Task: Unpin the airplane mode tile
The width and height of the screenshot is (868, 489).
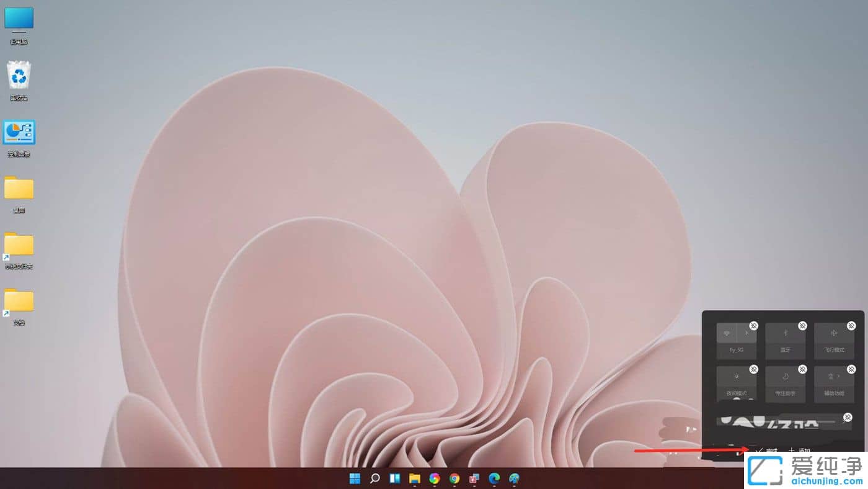Action: tap(851, 324)
